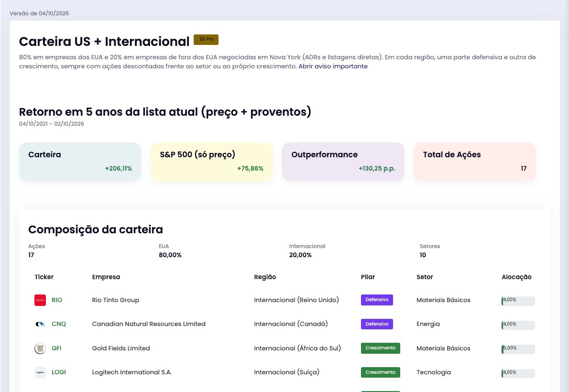Open the 'Abrir aviso importante' link
This screenshot has width=569, height=392.
click(x=333, y=66)
